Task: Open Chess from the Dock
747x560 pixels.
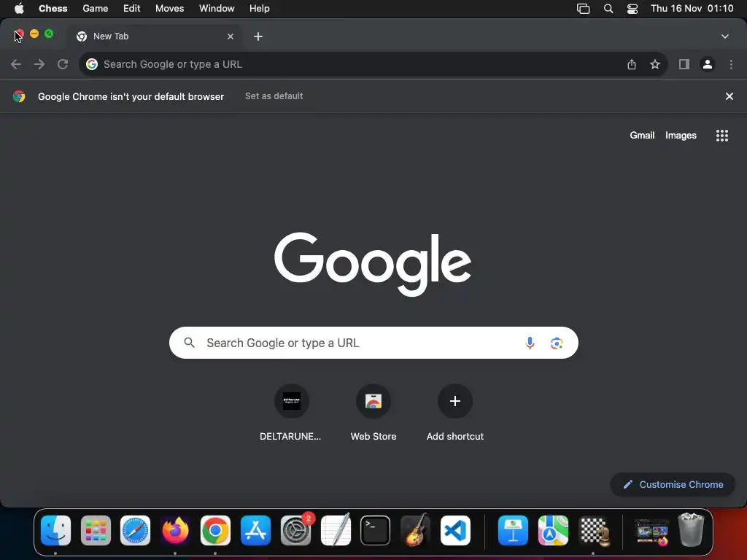Action: pos(594,531)
